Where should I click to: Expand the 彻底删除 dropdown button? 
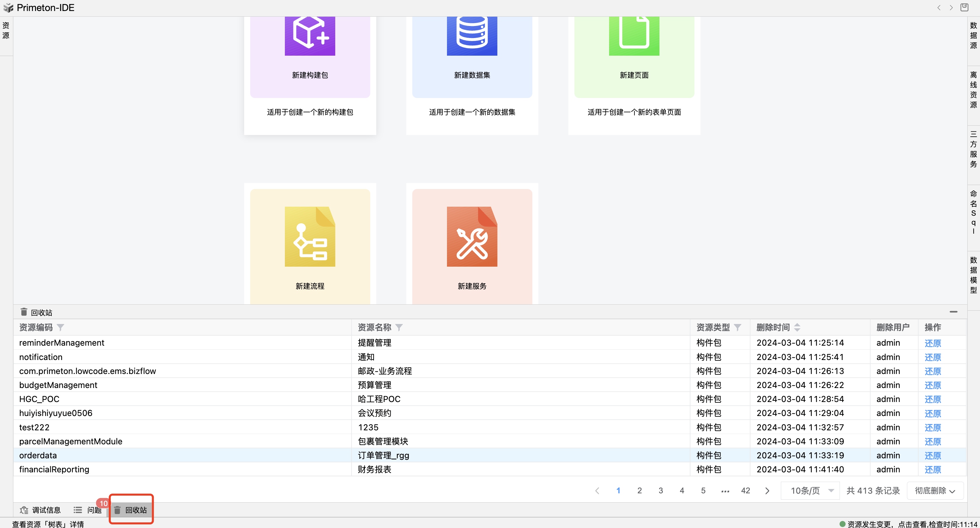coord(935,490)
